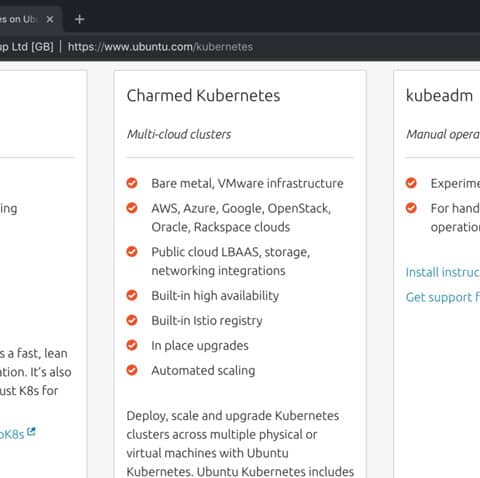The image size is (480, 478).
Task: Click the paragraph starting 'Deploy, scale and upgrade Kubernetes'
Action: (240, 444)
